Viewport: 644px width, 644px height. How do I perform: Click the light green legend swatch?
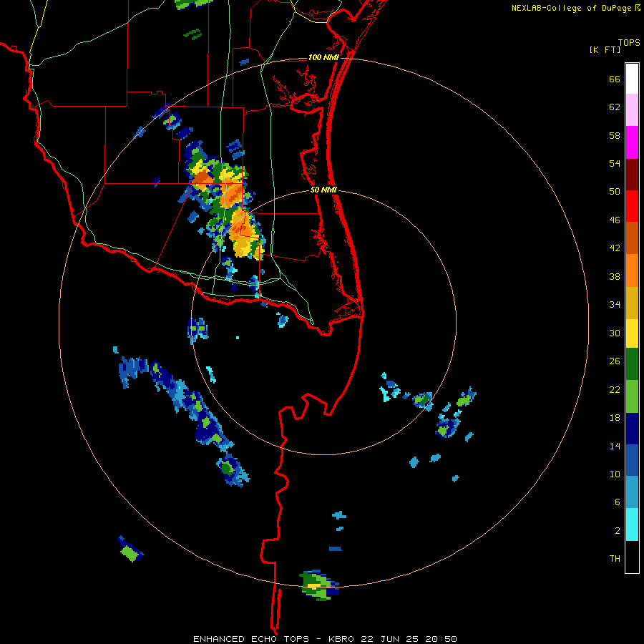[x=632, y=396]
